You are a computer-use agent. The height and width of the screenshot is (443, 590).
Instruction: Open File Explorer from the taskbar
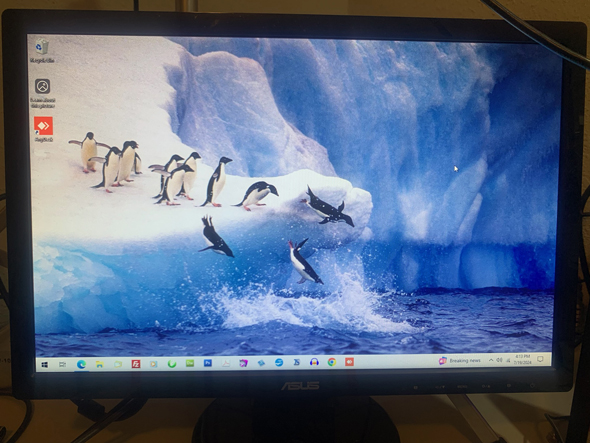point(99,364)
